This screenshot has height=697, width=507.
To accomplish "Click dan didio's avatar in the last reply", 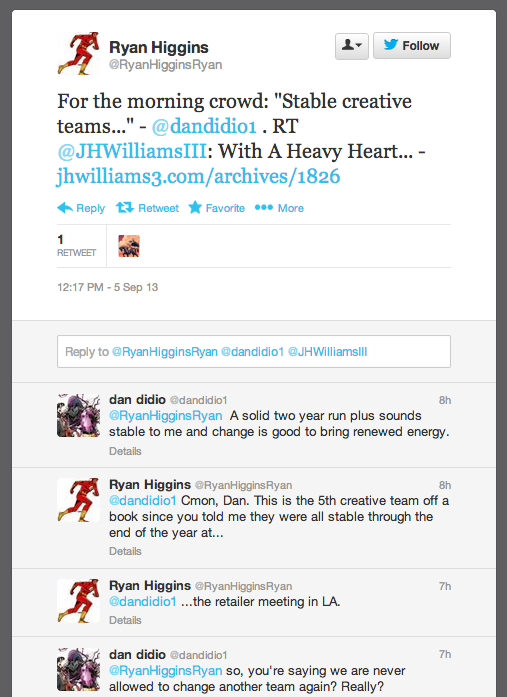I will coord(79,669).
